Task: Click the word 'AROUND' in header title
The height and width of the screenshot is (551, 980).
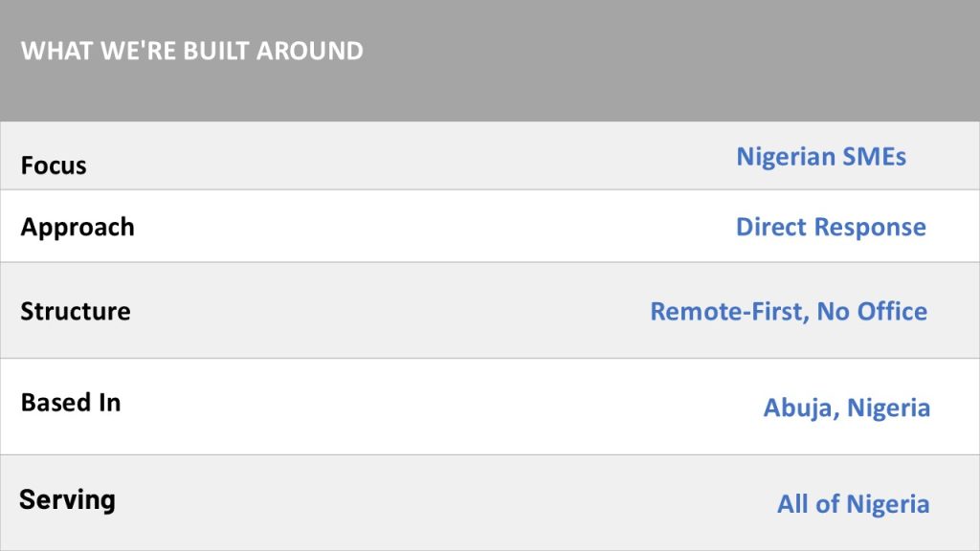Action: (x=310, y=51)
